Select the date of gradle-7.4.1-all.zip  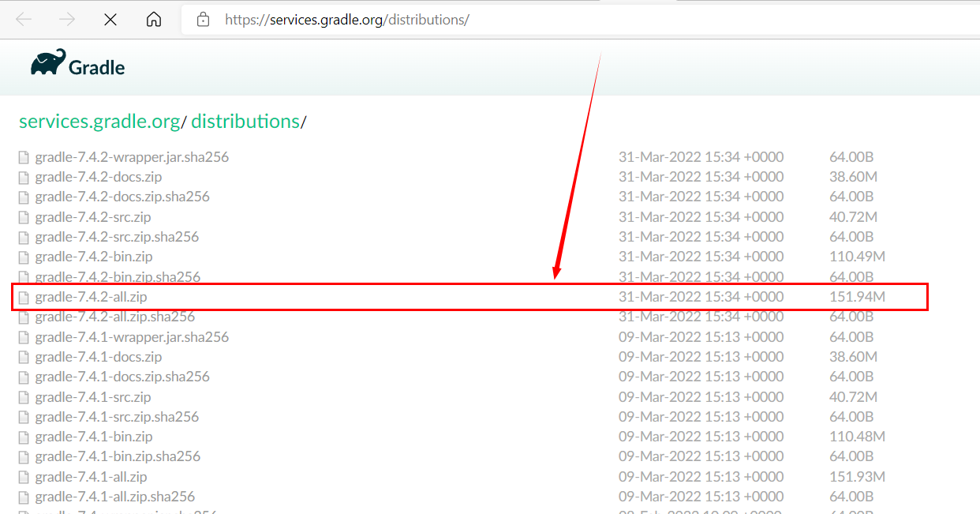701,476
